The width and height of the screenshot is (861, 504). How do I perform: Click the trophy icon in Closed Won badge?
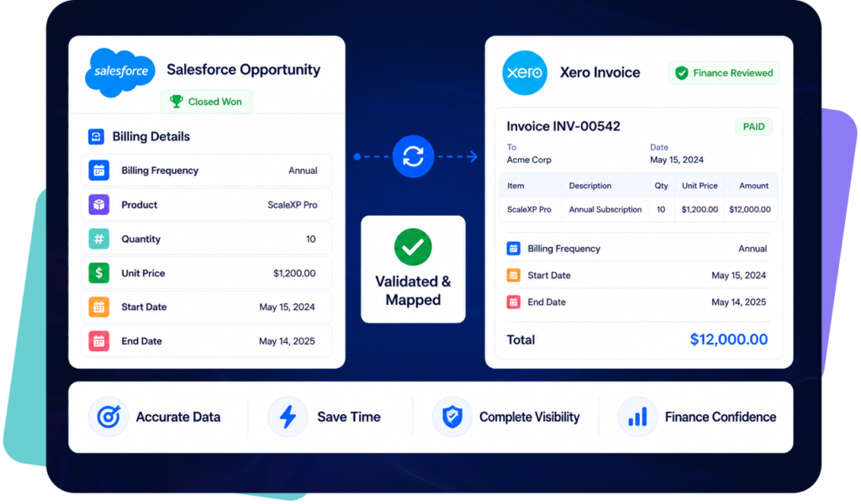[177, 102]
